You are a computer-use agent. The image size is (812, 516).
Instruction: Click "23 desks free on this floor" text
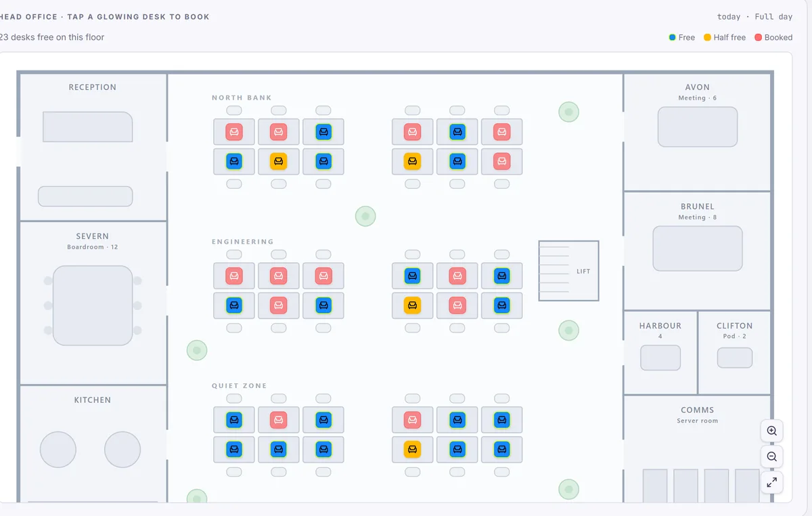(51, 37)
